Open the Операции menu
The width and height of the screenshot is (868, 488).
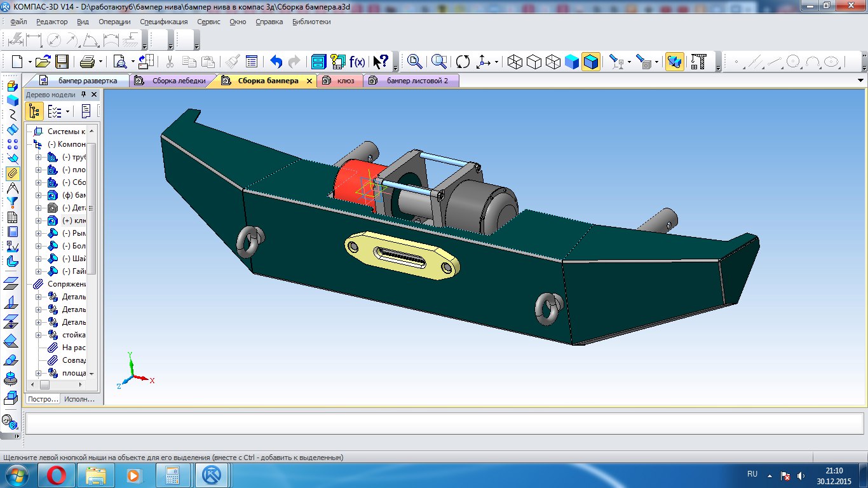[114, 22]
